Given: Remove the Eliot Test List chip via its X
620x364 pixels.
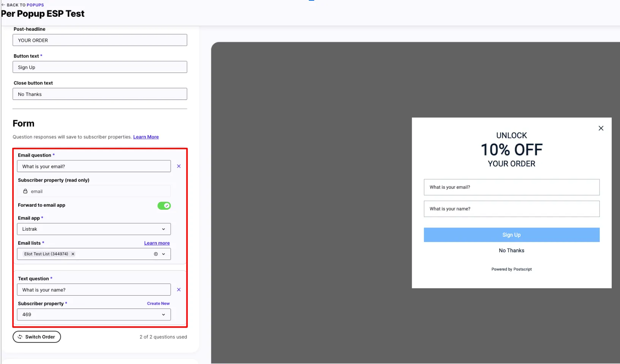Looking at the screenshot, I should 73,254.
